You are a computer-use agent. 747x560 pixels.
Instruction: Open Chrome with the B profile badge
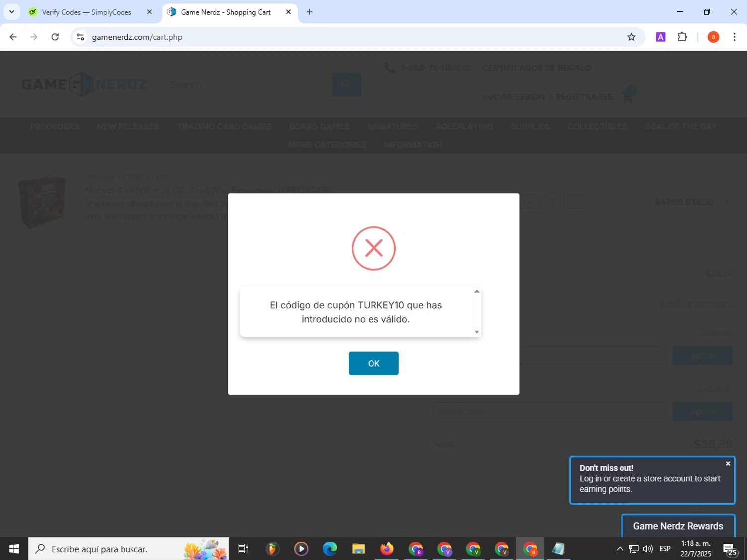[416, 549]
